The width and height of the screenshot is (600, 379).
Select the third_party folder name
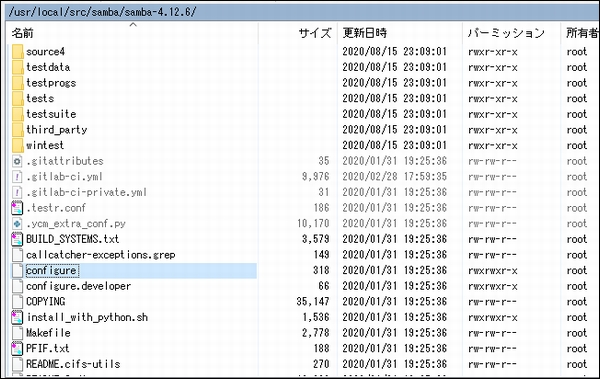click(x=57, y=130)
